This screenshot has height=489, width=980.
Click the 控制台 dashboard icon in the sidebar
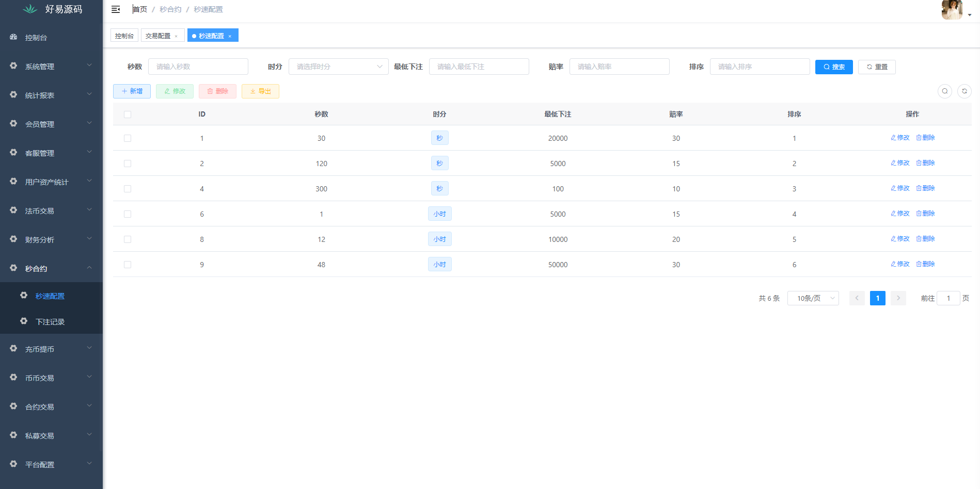coord(14,37)
